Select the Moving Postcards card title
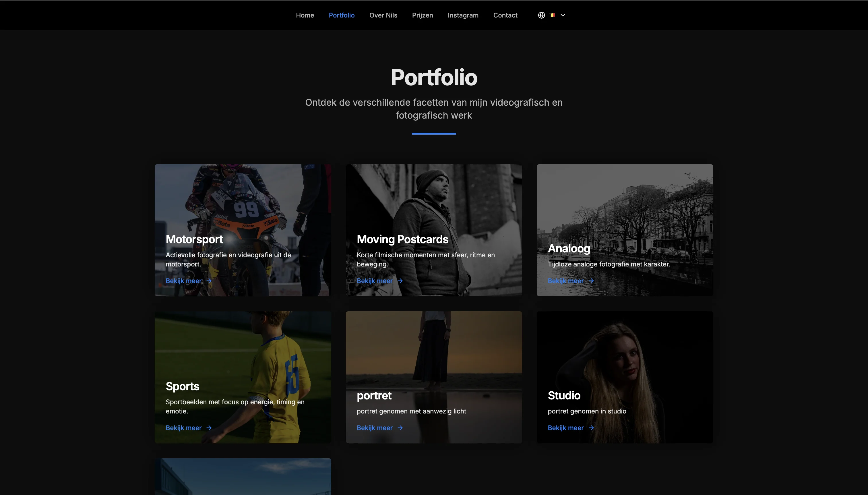Image resolution: width=868 pixels, height=495 pixels. click(x=402, y=239)
